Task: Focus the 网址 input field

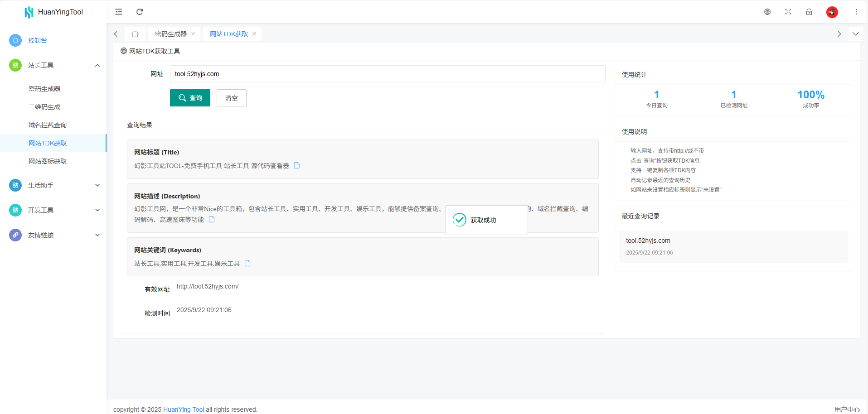Action: pyautogui.click(x=387, y=74)
